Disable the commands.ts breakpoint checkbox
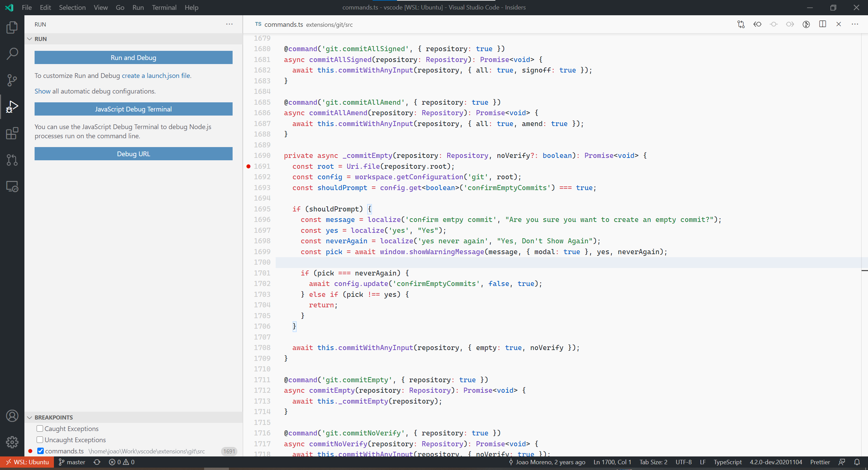868x470 pixels. [x=40, y=451]
